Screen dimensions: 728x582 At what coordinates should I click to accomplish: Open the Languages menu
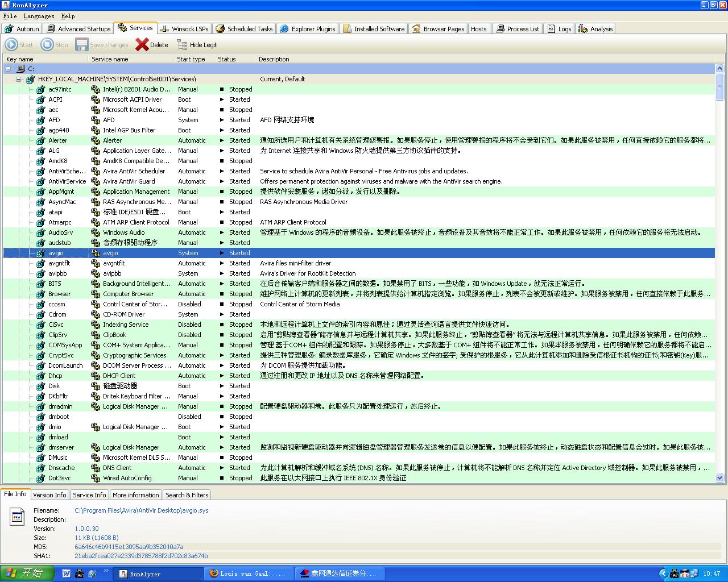pyautogui.click(x=39, y=16)
